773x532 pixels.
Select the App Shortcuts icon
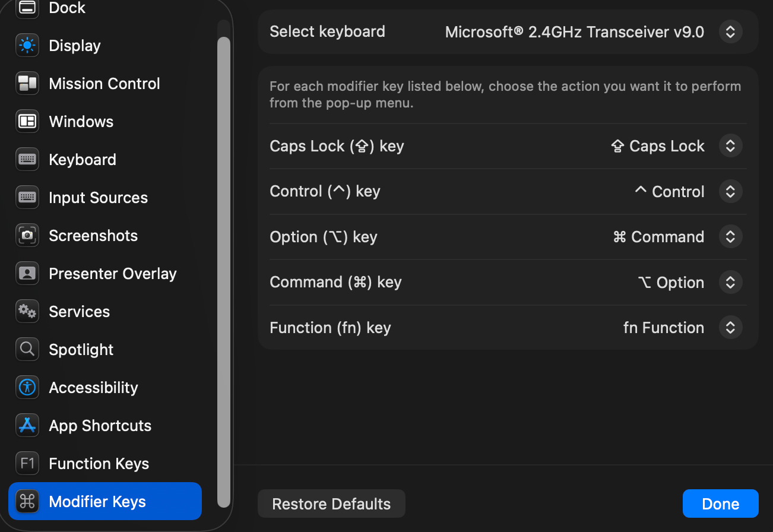27,426
